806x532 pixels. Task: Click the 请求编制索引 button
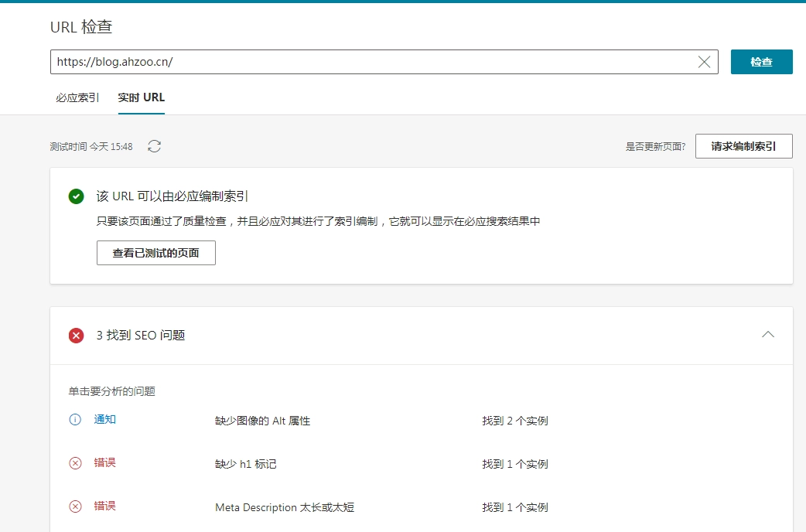[743, 145]
